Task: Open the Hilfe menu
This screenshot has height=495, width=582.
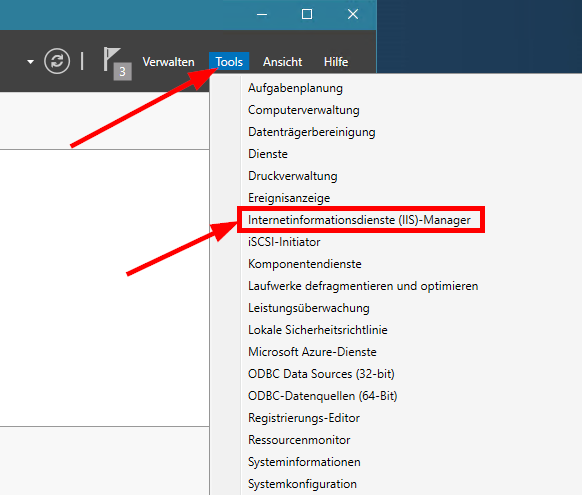Action: pos(336,62)
